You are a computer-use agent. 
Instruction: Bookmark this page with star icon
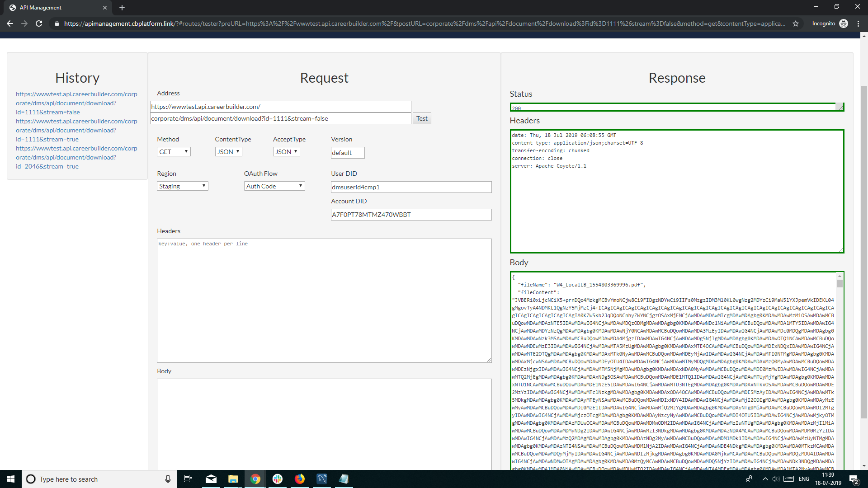click(796, 23)
